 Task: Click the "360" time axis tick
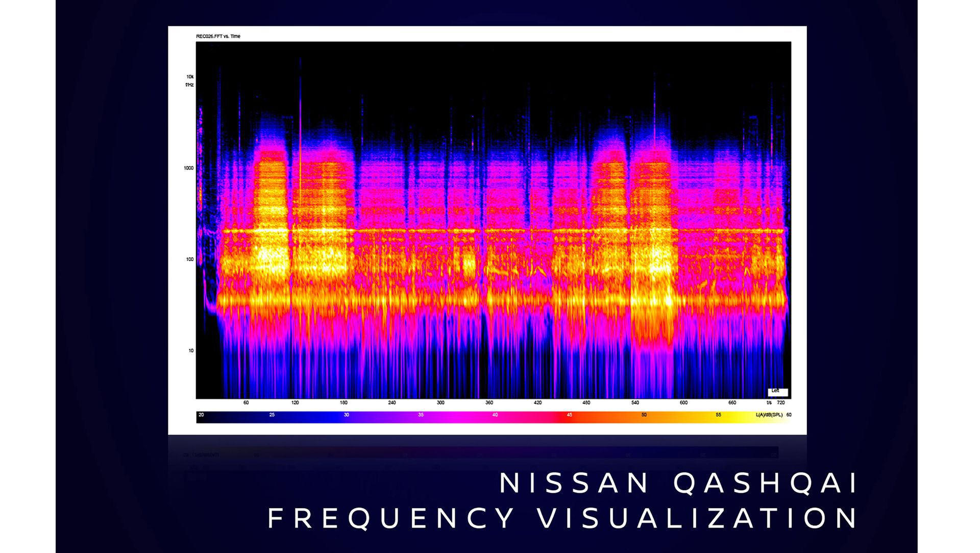point(489,403)
